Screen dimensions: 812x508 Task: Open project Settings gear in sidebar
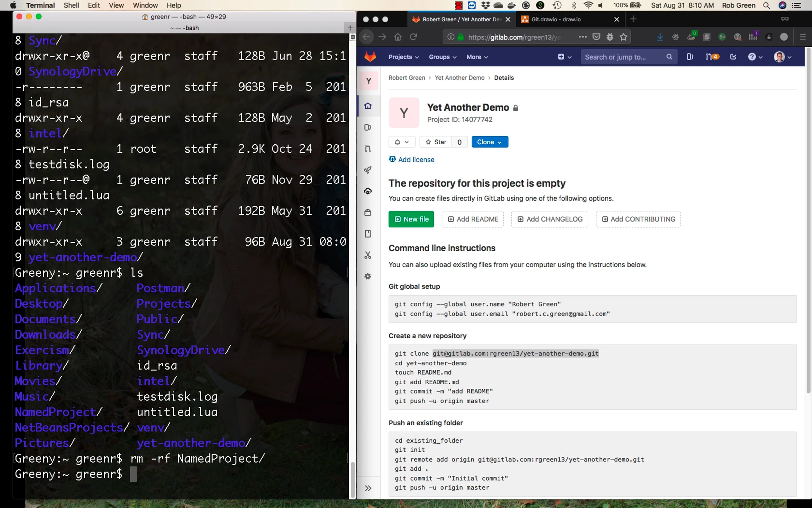tap(368, 276)
